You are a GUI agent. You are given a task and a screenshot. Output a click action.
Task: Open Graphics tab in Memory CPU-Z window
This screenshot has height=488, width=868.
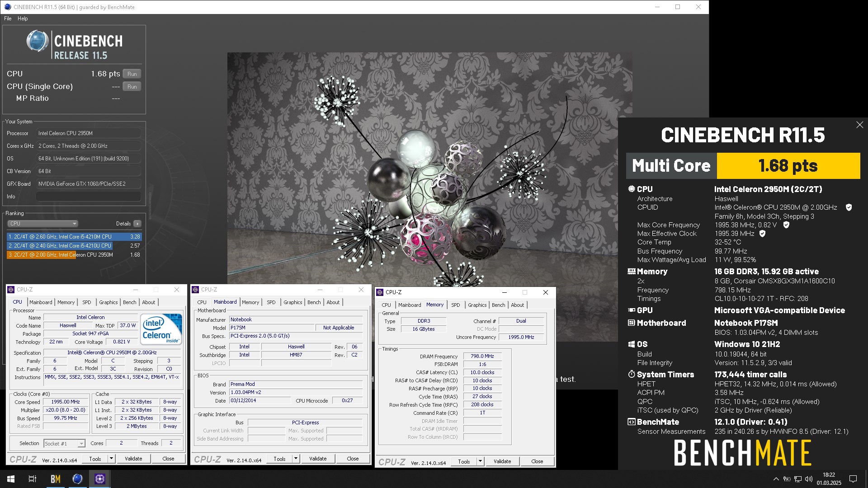click(x=477, y=305)
